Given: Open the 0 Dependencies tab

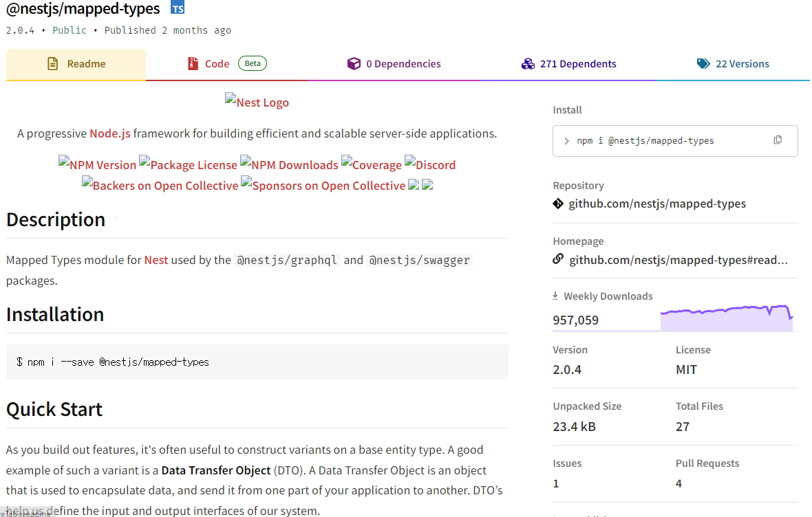Looking at the screenshot, I should tap(394, 64).
